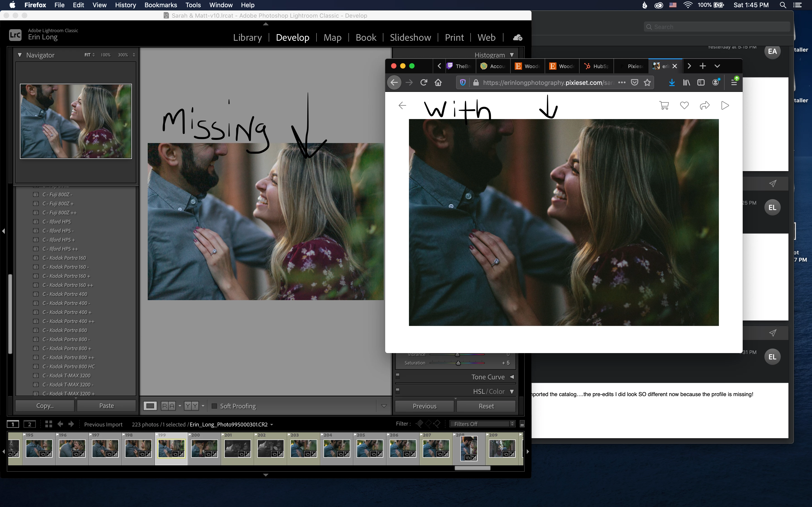Screen dimensions: 812x507
Task: Click the Reset button
Action: point(486,406)
